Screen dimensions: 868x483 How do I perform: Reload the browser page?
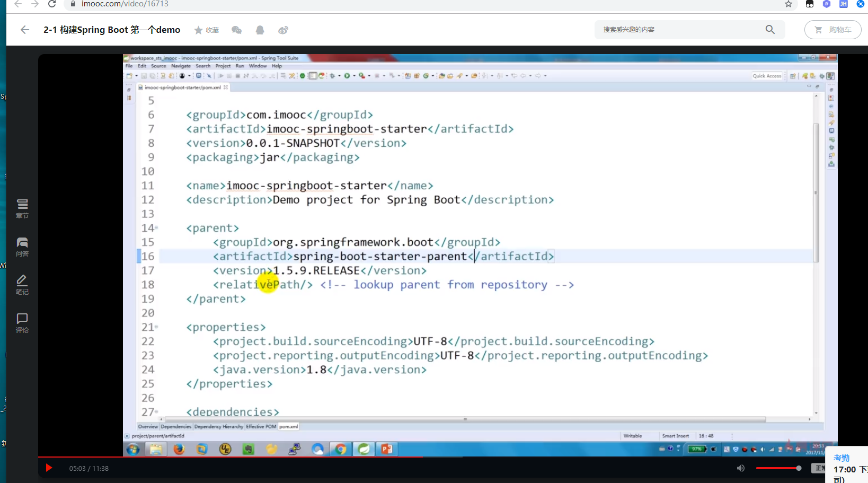pos(52,4)
